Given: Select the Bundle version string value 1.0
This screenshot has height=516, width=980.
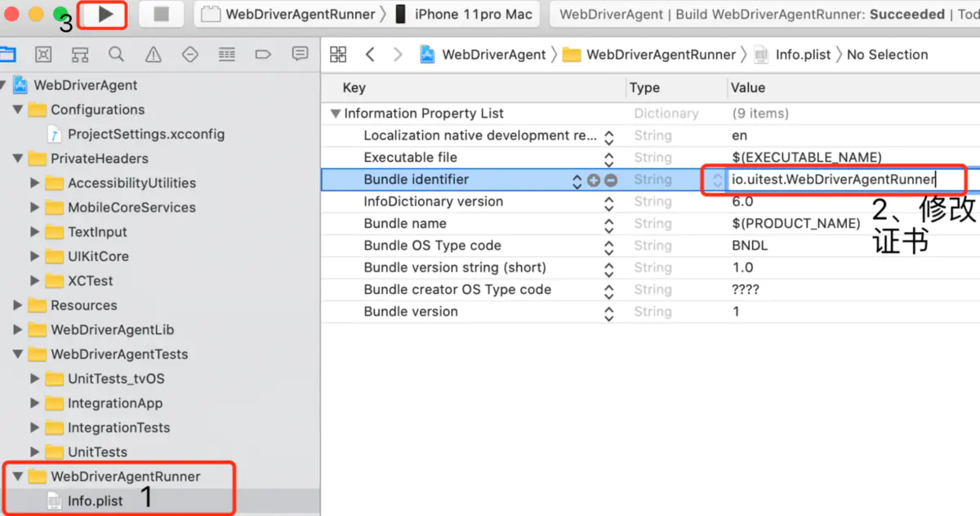Looking at the screenshot, I should coord(742,268).
